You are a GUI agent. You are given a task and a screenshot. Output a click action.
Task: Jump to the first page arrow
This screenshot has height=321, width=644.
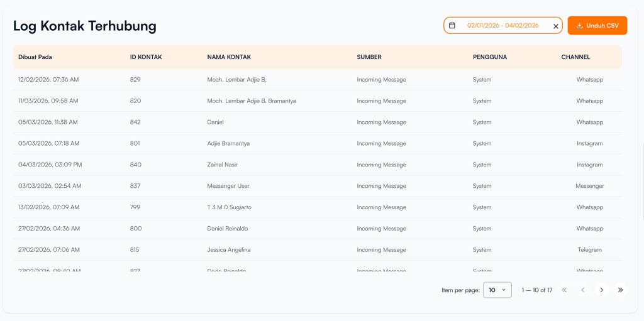(x=564, y=290)
